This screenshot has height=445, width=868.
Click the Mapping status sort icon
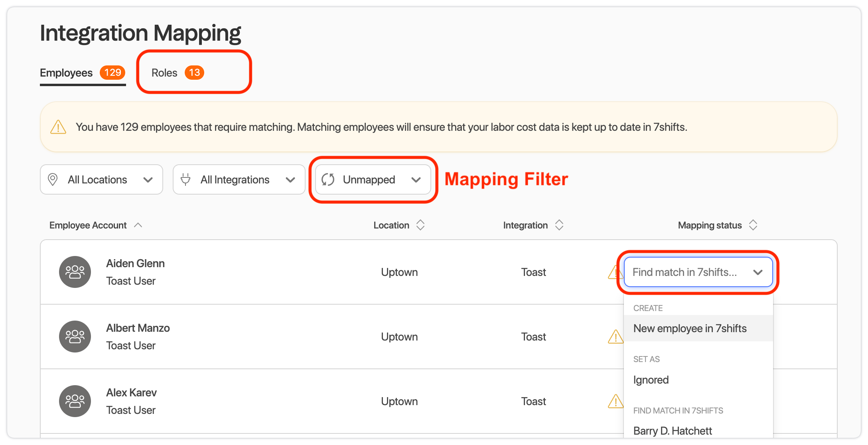click(753, 225)
